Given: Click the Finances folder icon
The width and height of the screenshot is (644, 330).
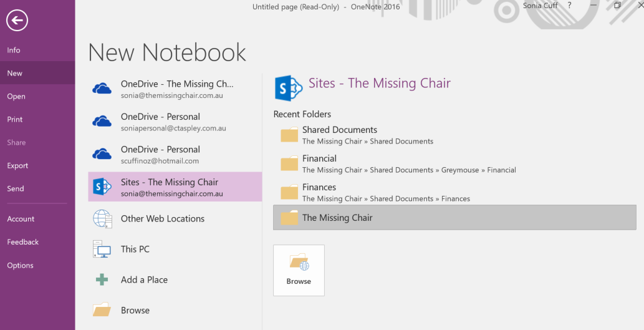Looking at the screenshot, I should (x=289, y=192).
